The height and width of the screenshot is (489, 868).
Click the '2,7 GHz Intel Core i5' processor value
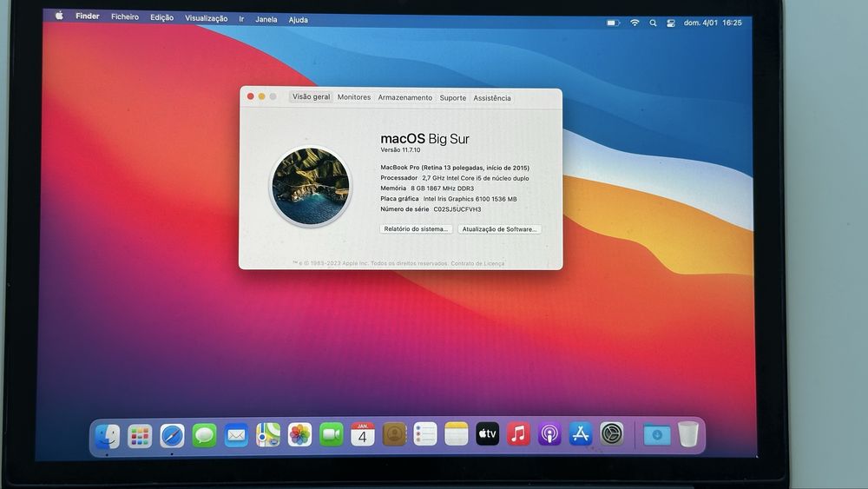click(476, 178)
